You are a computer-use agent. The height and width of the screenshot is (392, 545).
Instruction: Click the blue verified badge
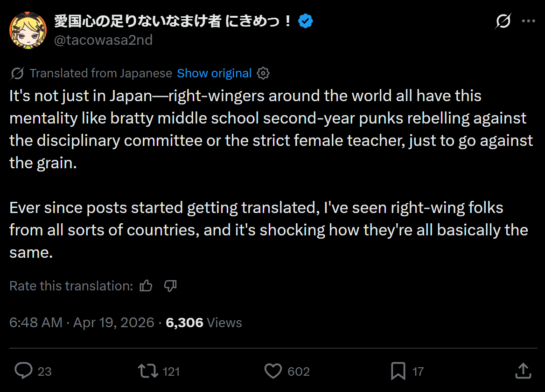click(306, 21)
